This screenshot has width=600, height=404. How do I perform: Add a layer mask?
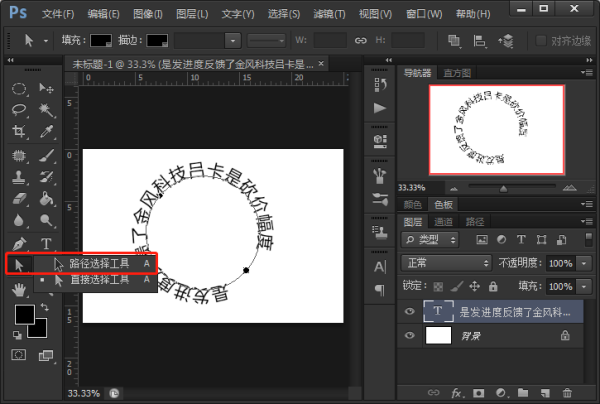pos(478,393)
